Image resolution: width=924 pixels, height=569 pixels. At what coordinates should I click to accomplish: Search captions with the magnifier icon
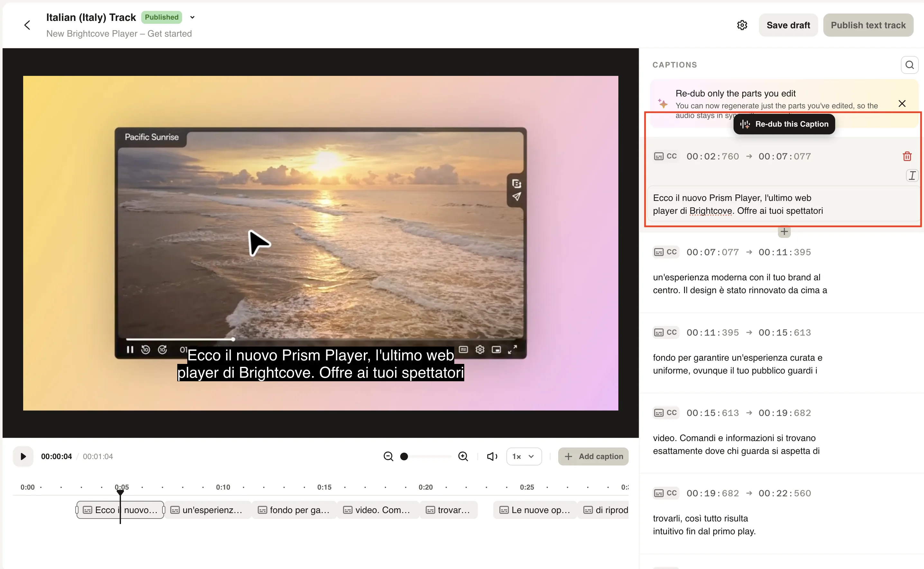pyautogui.click(x=909, y=65)
